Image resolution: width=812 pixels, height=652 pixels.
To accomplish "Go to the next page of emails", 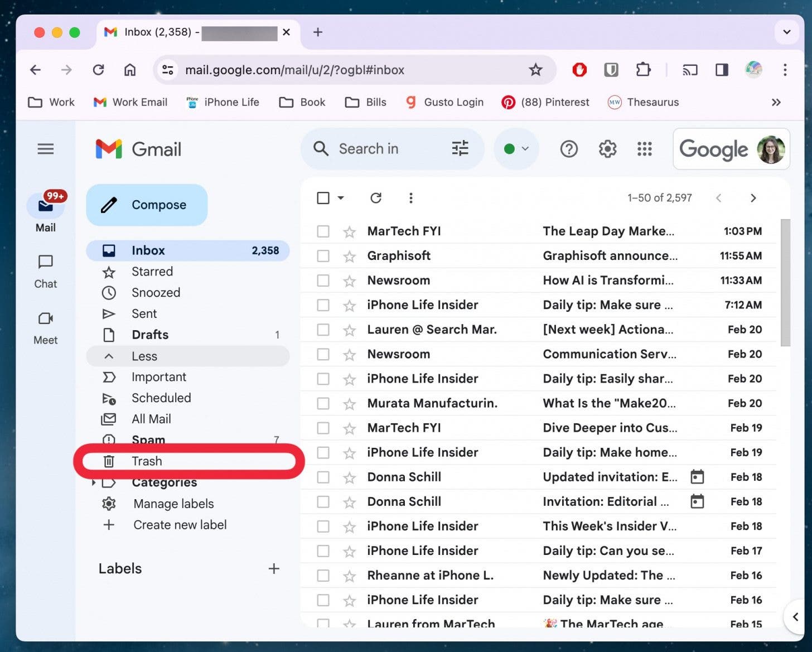I will pos(753,198).
